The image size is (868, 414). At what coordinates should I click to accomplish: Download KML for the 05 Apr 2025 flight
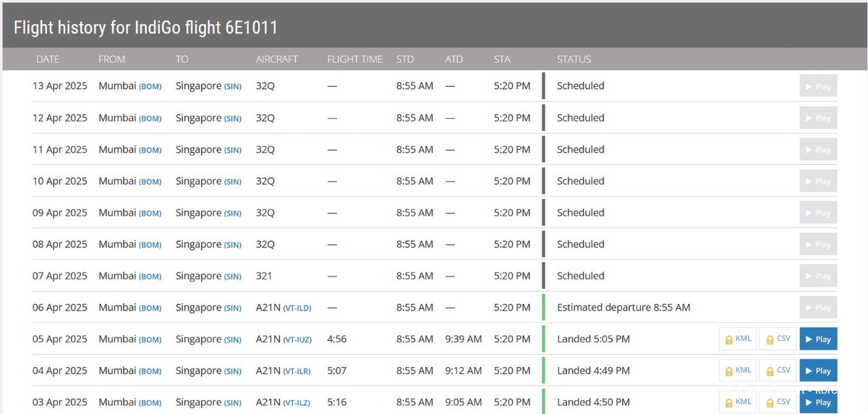pos(738,339)
